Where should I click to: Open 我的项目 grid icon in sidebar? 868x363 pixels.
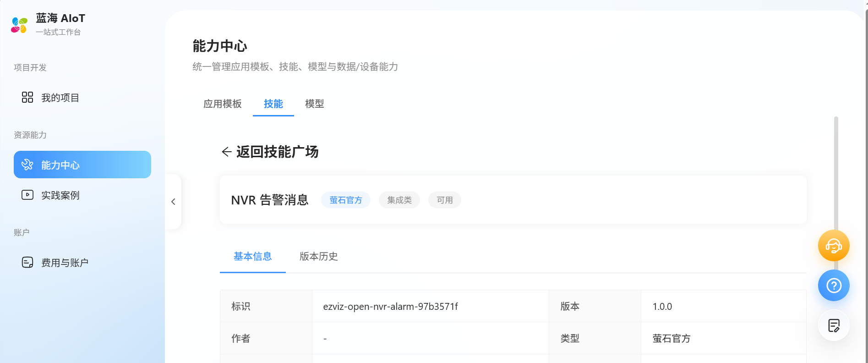click(27, 97)
